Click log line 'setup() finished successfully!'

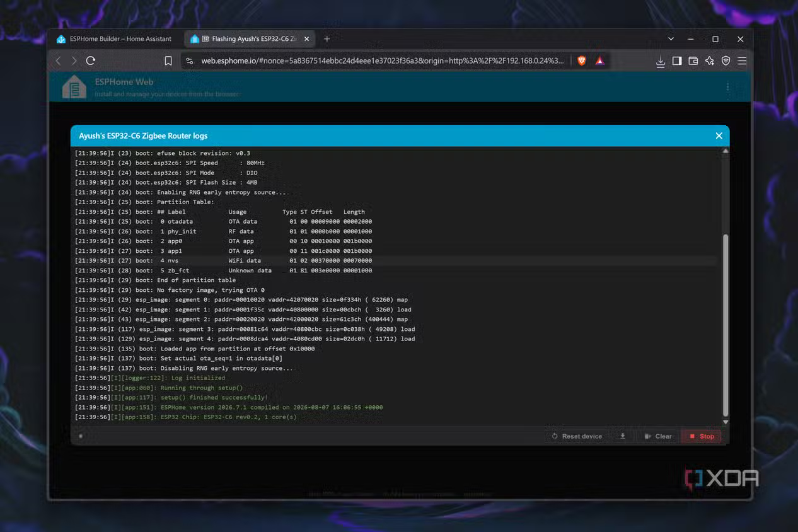(x=171, y=398)
